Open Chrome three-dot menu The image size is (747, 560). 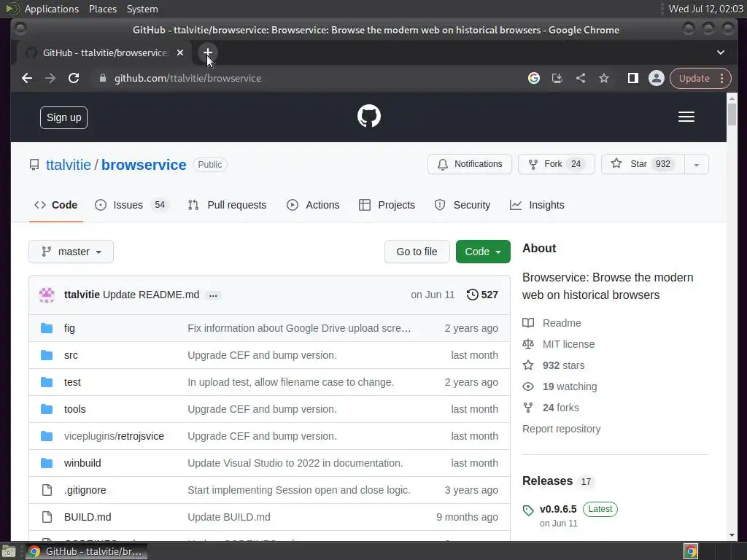coord(721,78)
